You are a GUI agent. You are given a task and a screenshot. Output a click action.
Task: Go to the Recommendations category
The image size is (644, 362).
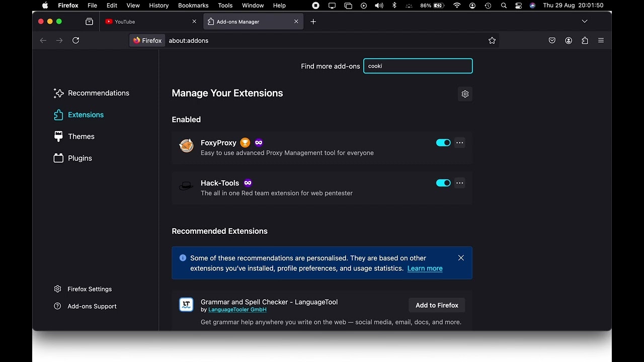point(92,93)
